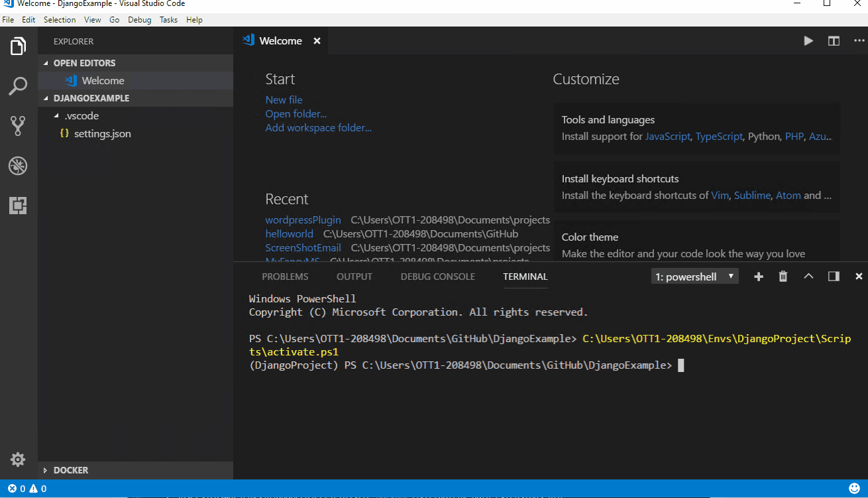This screenshot has height=498, width=868.
Task: Click the Color theme card
Action: (697, 240)
